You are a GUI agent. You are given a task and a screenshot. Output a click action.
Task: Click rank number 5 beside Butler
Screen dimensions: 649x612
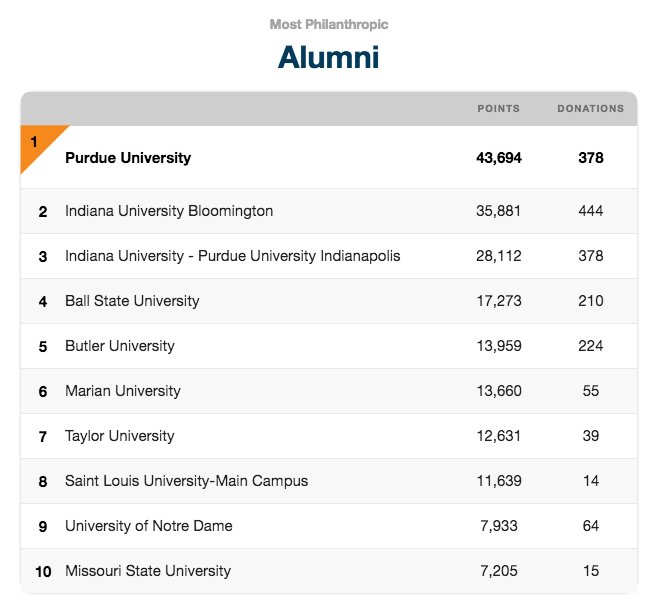point(43,347)
